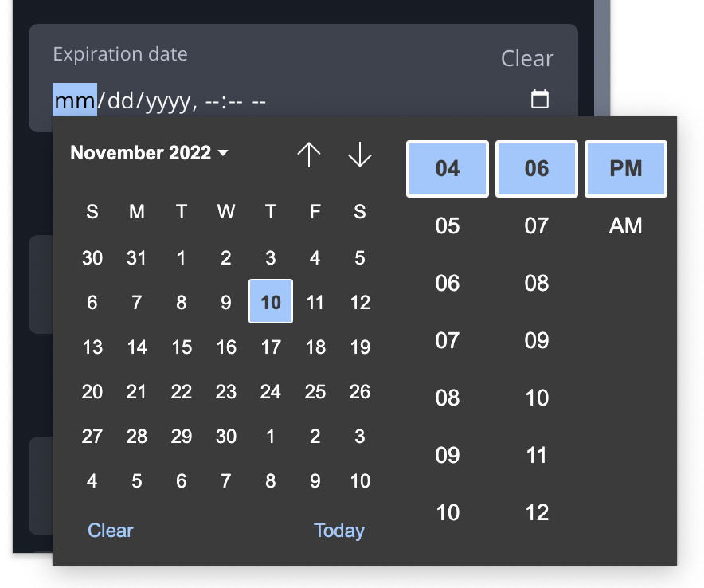Select minute 06 in the minutes column
The height and width of the screenshot is (588, 704).
coord(536,169)
